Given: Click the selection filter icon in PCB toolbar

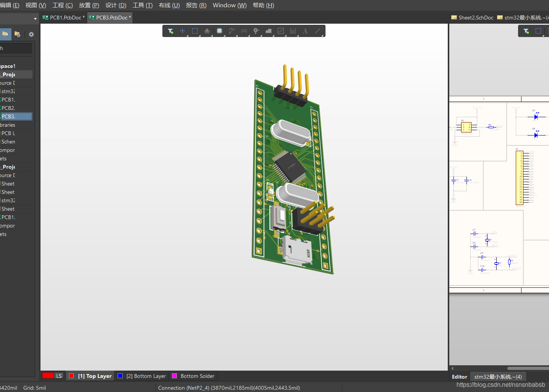Looking at the screenshot, I should (170, 31).
